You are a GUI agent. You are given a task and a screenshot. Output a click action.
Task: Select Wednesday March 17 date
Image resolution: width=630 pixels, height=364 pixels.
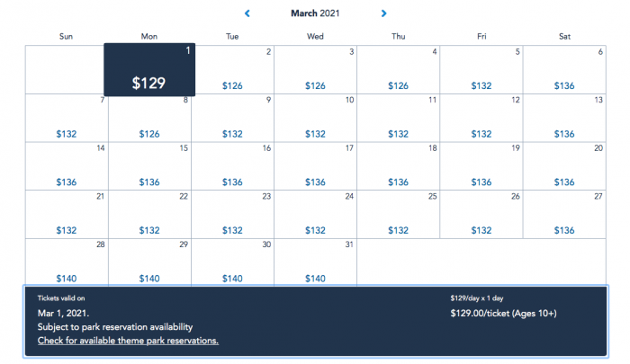tap(315, 166)
